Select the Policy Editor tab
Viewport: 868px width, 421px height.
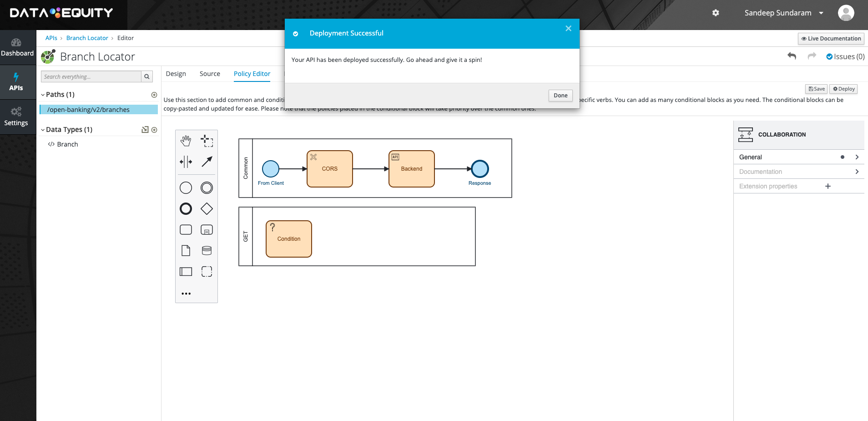point(252,74)
